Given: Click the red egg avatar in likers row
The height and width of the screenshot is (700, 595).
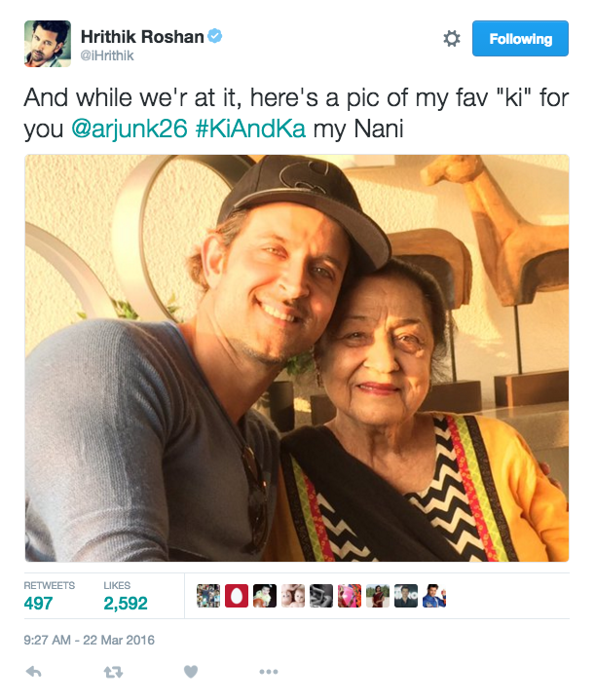Looking at the screenshot, I should coord(236,596).
